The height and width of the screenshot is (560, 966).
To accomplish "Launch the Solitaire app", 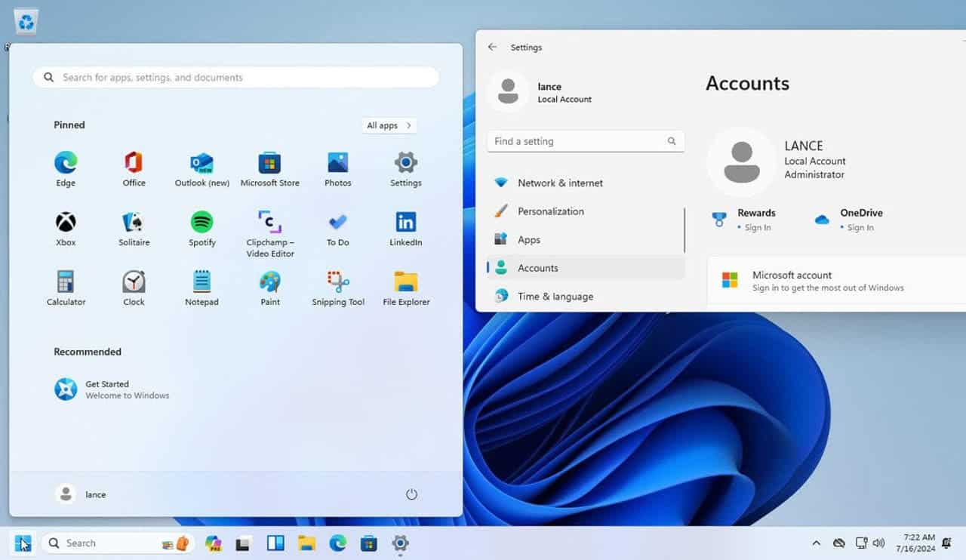I will pyautogui.click(x=134, y=223).
